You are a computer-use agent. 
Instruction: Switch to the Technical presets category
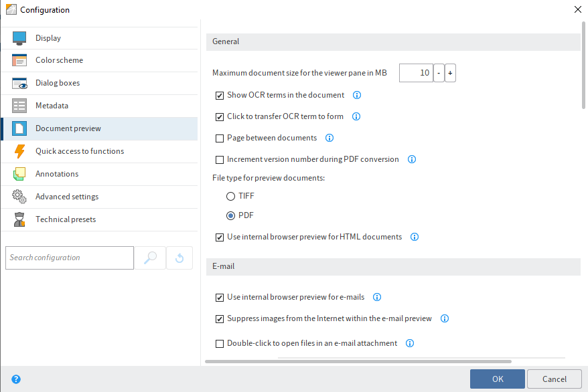tap(65, 219)
